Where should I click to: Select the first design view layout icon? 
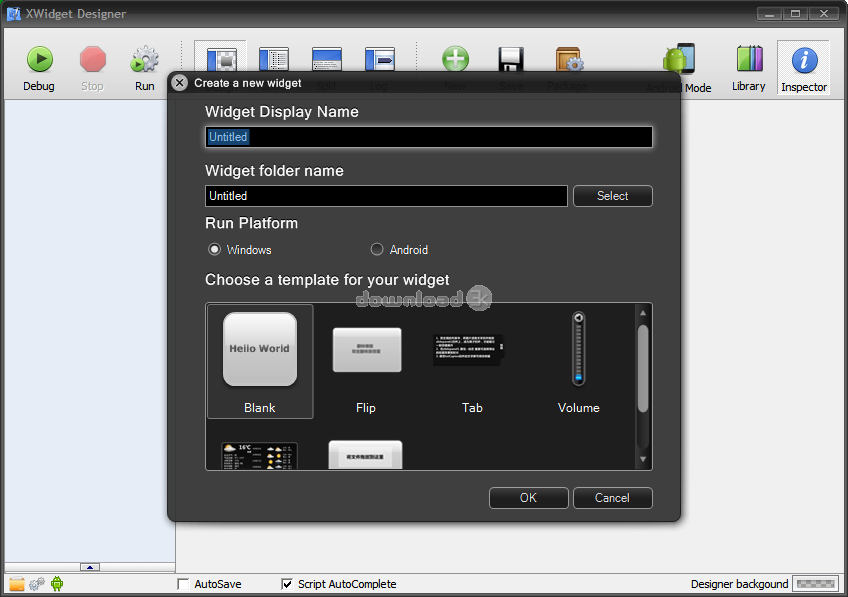pos(222,59)
